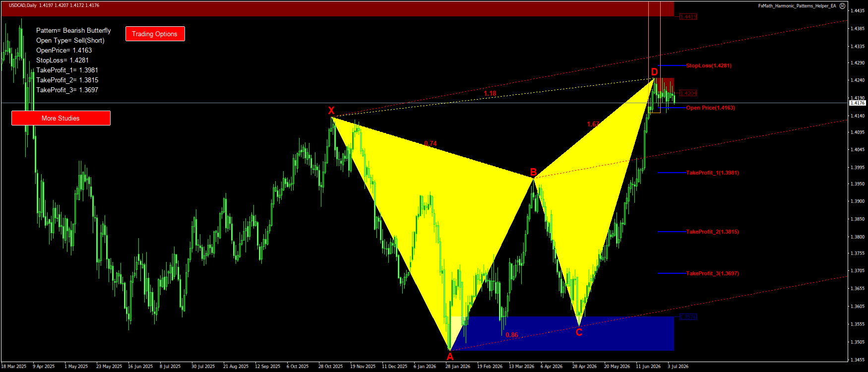Select the Open Price(1.4163) line label

[710, 108]
